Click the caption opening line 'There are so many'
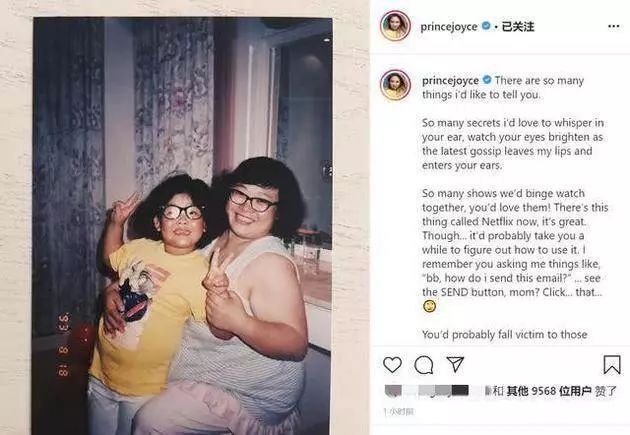The width and height of the screenshot is (630, 435). 539,80
